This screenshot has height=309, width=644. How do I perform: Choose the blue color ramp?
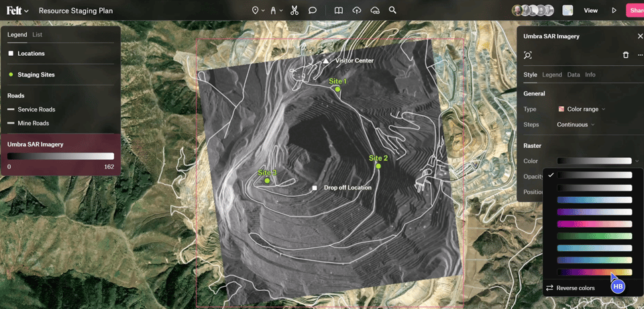pyautogui.click(x=594, y=200)
